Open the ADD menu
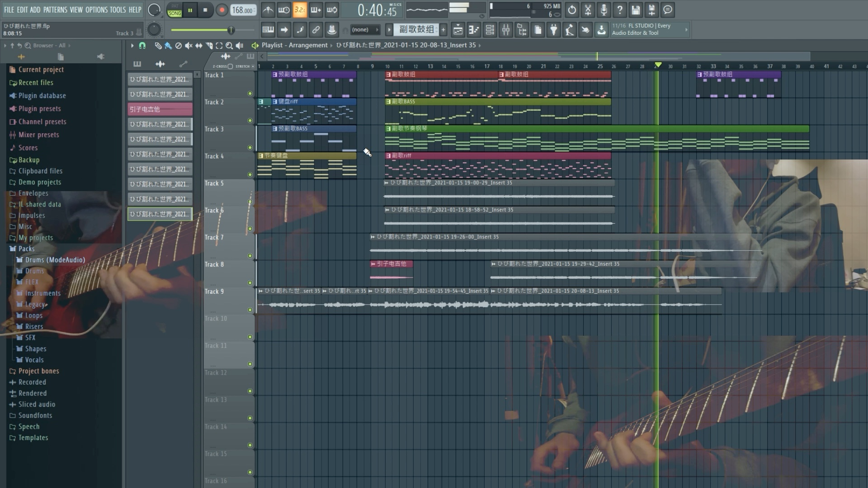868x488 pixels. pos(35,9)
